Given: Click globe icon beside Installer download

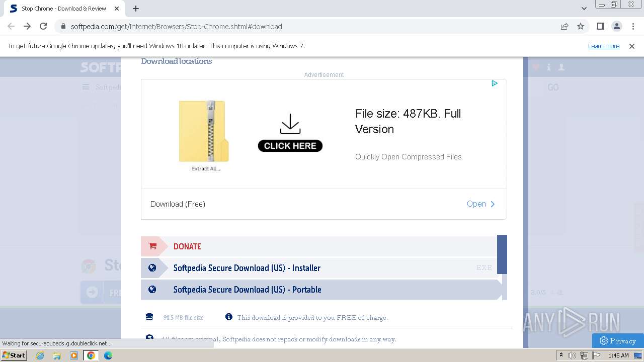Looking at the screenshot, I should click(152, 268).
